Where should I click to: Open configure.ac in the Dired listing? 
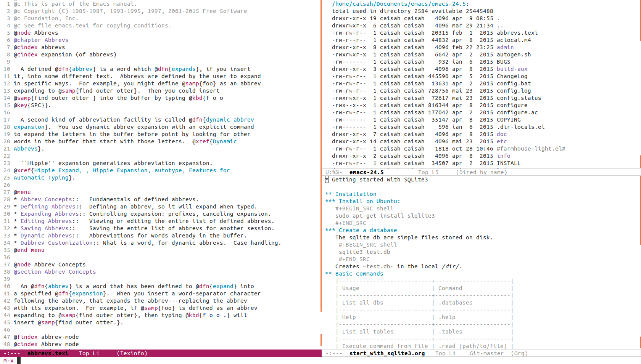(517, 112)
